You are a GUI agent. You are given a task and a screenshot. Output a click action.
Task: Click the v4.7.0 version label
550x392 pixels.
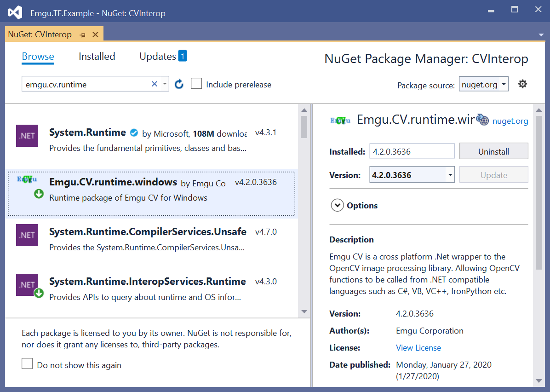pos(266,232)
